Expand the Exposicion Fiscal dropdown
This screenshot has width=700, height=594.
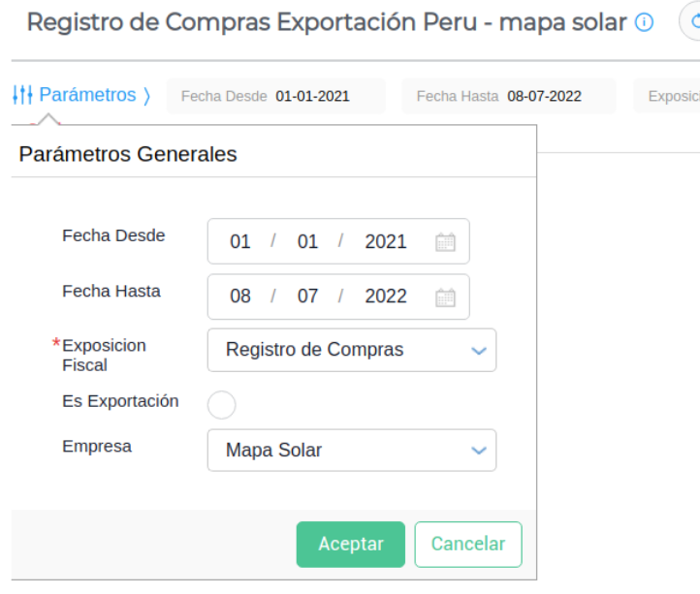478,351
